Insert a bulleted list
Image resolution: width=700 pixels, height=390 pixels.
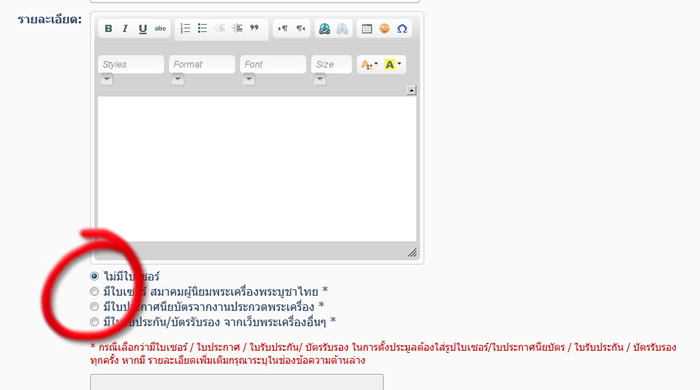pos(202,29)
